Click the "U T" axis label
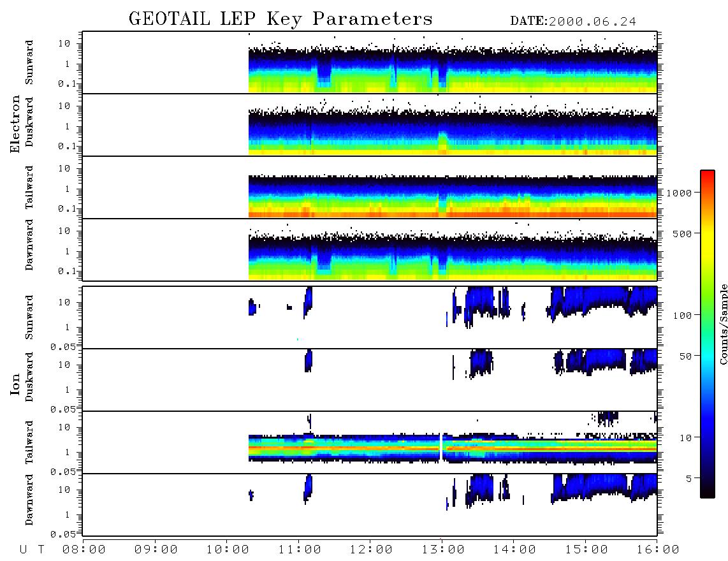 pos(32,550)
